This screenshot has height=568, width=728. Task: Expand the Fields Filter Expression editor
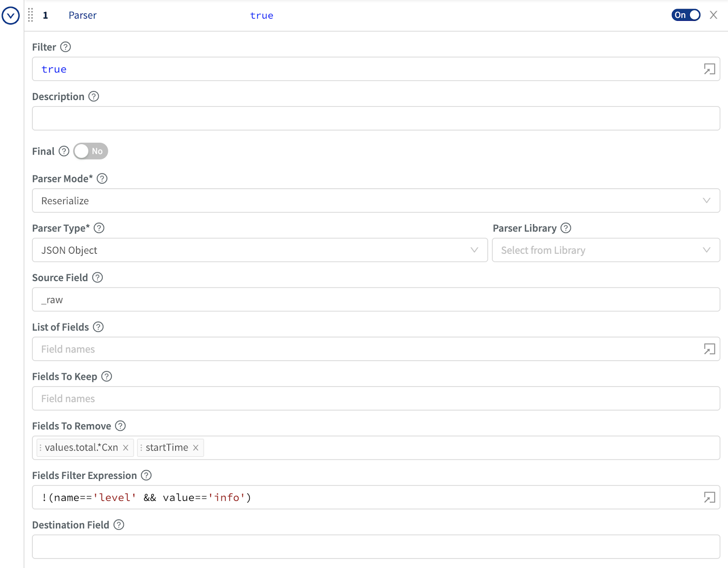pos(709,498)
